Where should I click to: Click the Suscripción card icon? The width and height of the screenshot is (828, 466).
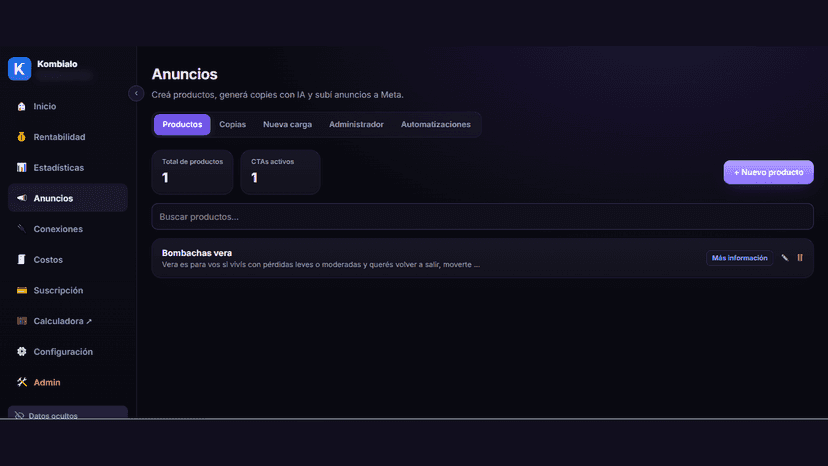pyautogui.click(x=21, y=290)
